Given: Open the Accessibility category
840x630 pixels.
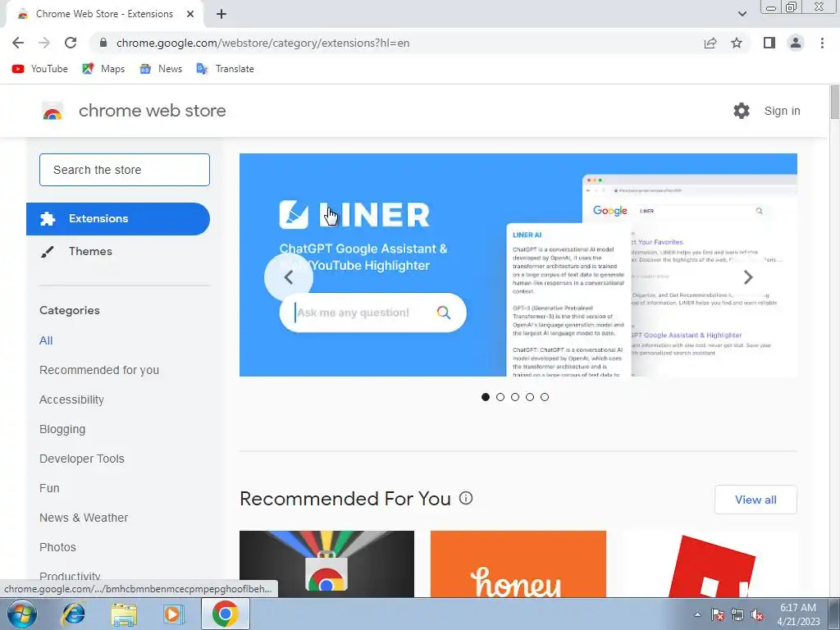Looking at the screenshot, I should (72, 399).
